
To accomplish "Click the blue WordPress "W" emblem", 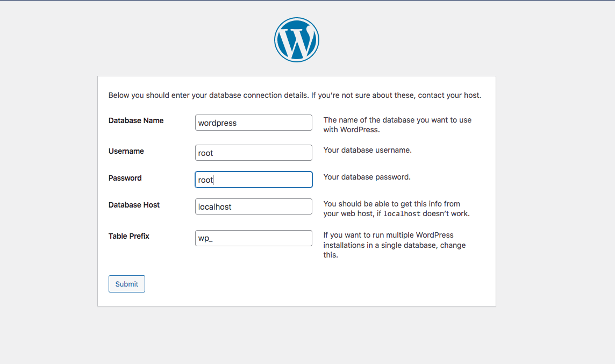I will (296, 39).
